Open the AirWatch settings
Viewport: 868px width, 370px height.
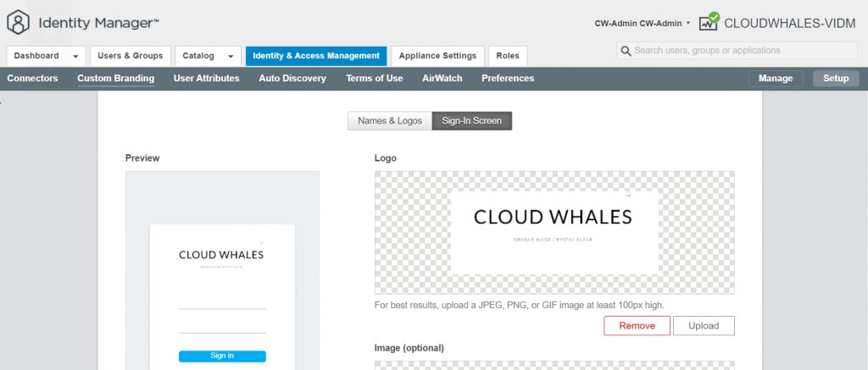tap(442, 79)
